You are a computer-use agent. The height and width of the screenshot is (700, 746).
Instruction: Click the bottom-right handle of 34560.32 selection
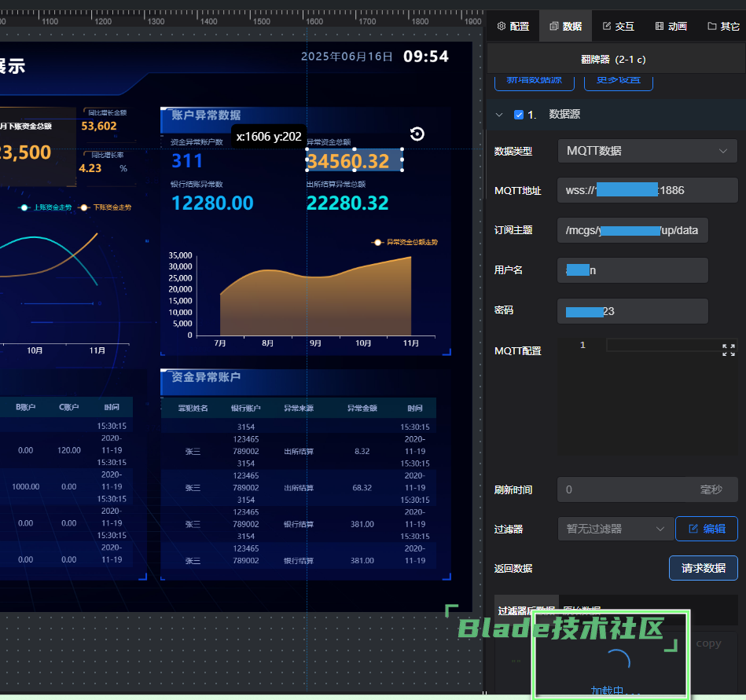402,170
